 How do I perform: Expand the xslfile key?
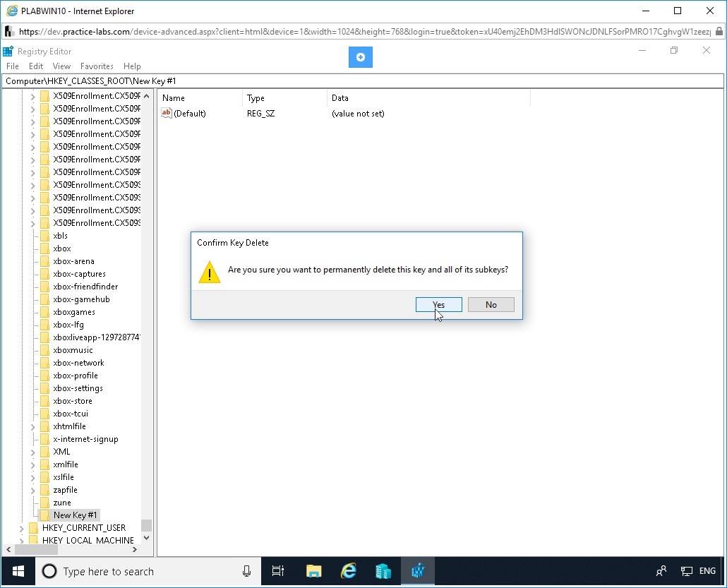(32, 477)
